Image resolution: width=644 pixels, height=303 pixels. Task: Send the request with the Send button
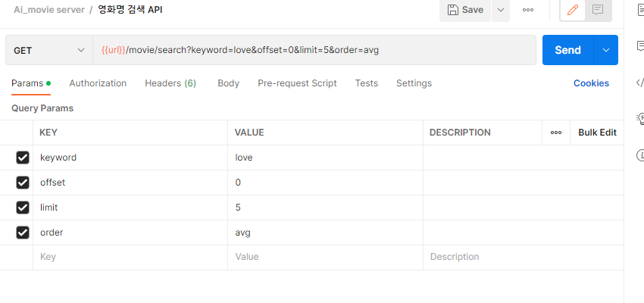point(567,50)
